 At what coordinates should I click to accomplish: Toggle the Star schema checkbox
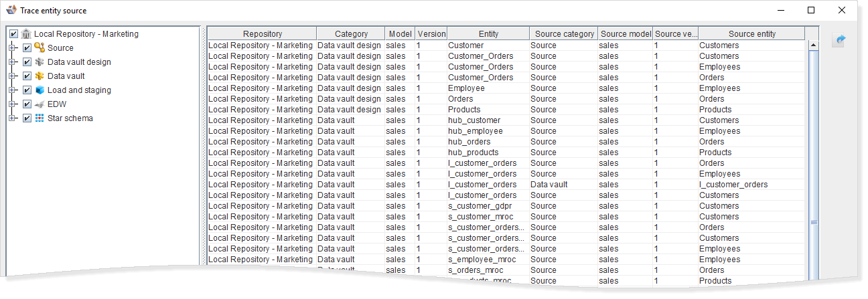27,118
